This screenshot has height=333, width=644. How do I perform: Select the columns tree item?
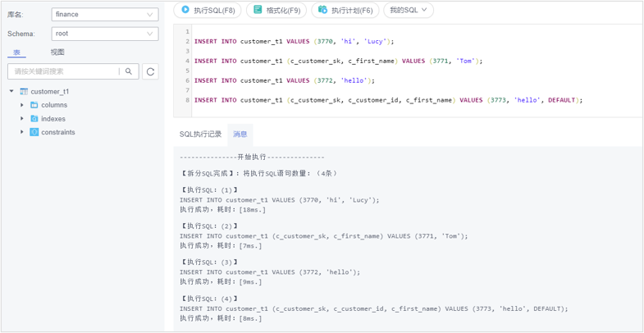54,105
